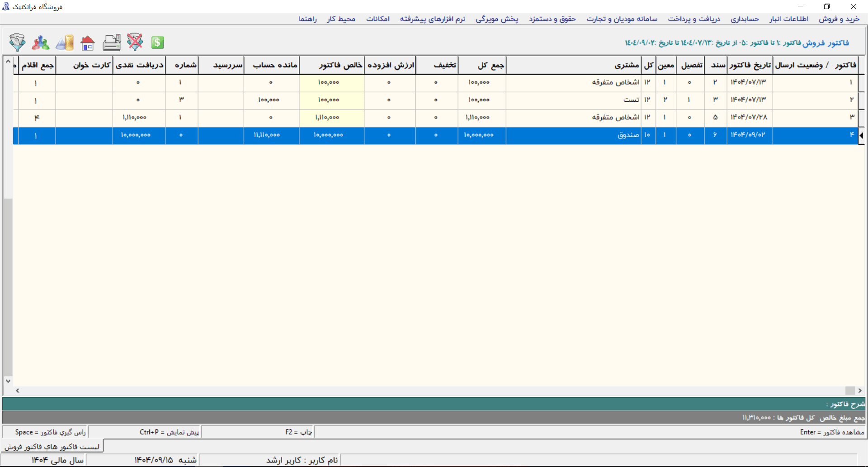Click the application logo in title bar

point(5,6)
